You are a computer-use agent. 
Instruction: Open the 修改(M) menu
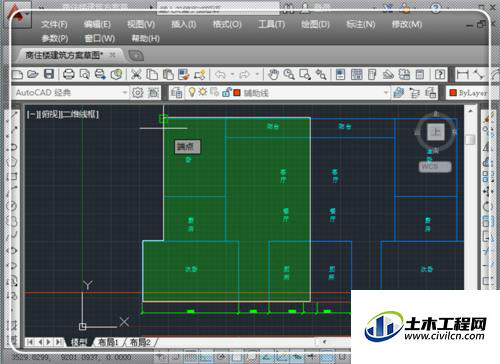(407, 24)
